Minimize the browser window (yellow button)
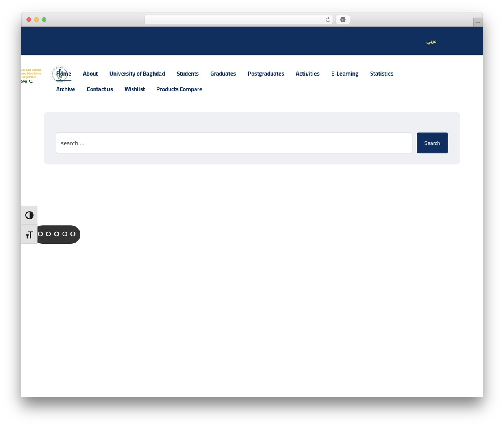This screenshot has height=427, width=504. pyautogui.click(x=37, y=20)
